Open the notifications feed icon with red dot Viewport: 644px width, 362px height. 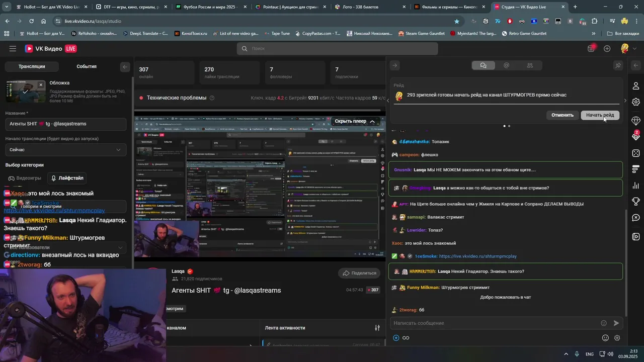(x=591, y=49)
